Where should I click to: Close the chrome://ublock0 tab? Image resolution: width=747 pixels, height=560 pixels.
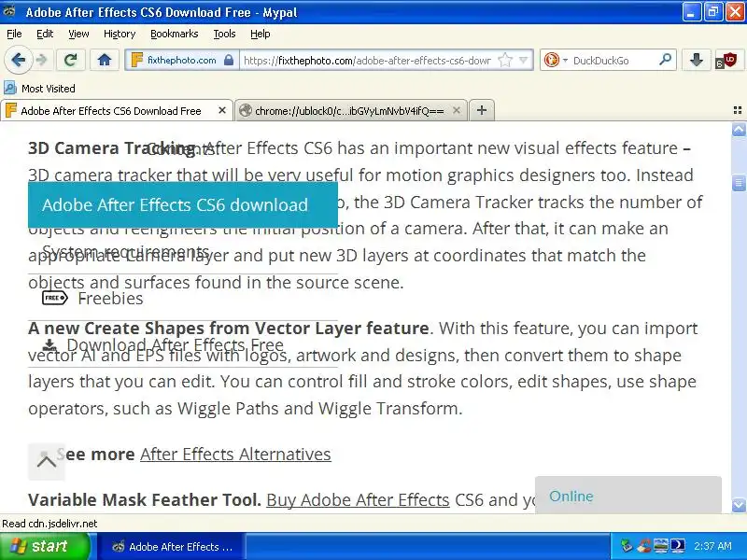tap(457, 110)
